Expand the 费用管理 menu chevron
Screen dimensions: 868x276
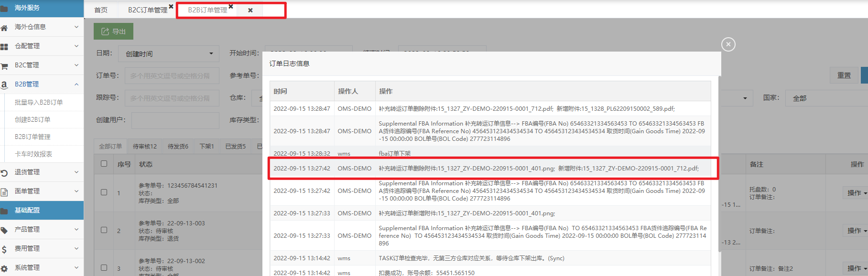(76, 249)
